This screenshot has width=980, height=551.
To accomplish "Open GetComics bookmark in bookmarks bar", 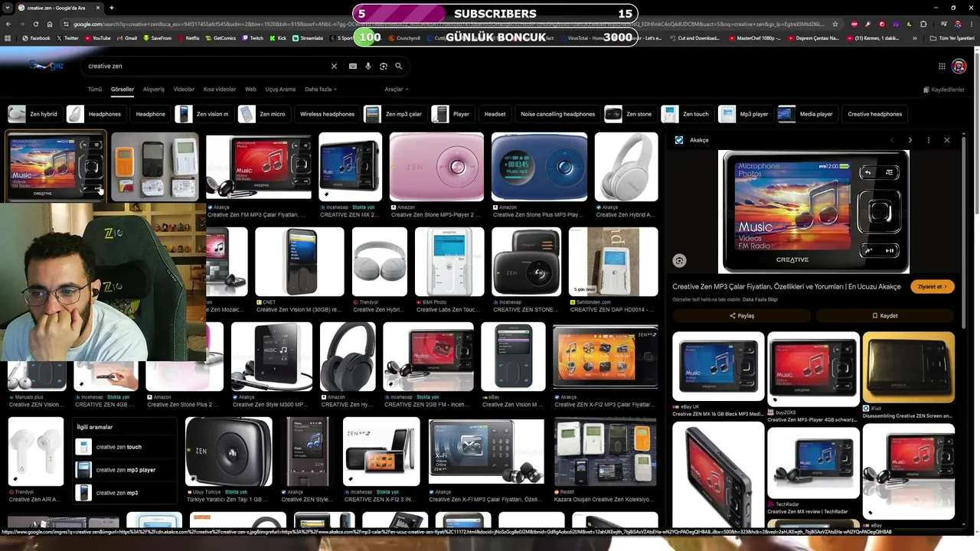I will coord(220,38).
